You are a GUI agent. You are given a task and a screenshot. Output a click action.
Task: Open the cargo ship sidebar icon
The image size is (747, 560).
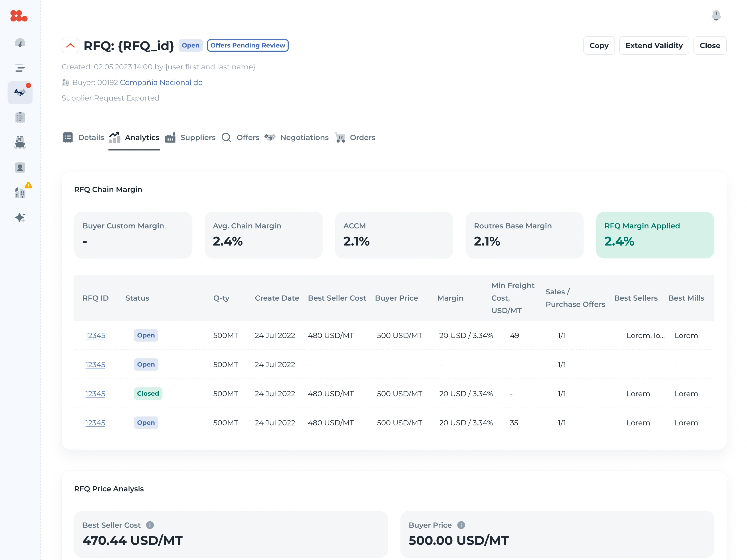(x=20, y=142)
